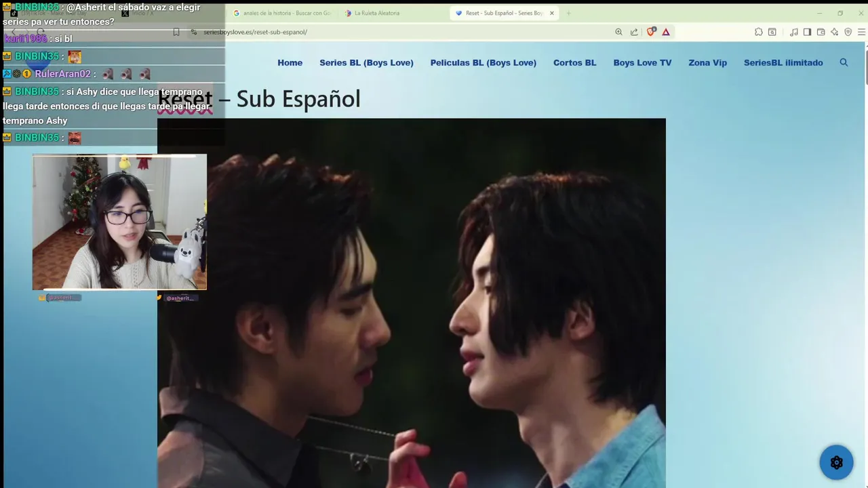Open the Leo AI sparkle icon

tap(834, 32)
